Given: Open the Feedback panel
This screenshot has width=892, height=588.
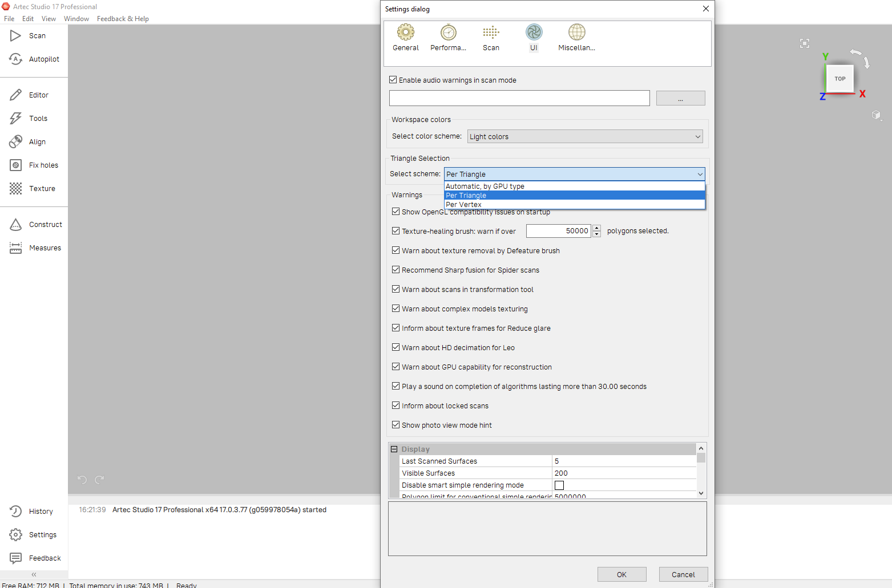Looking at the screenshot, I should (x=35, y=558).
